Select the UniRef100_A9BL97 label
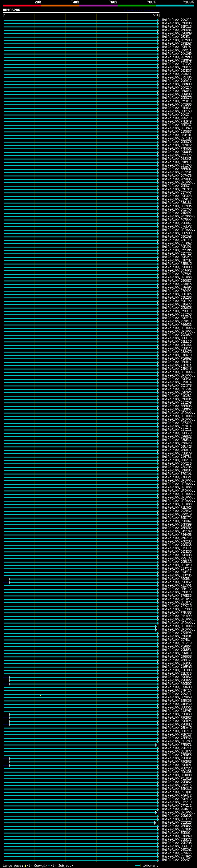The height and width of the screenshot is (868, 197). tap(177, 47)
